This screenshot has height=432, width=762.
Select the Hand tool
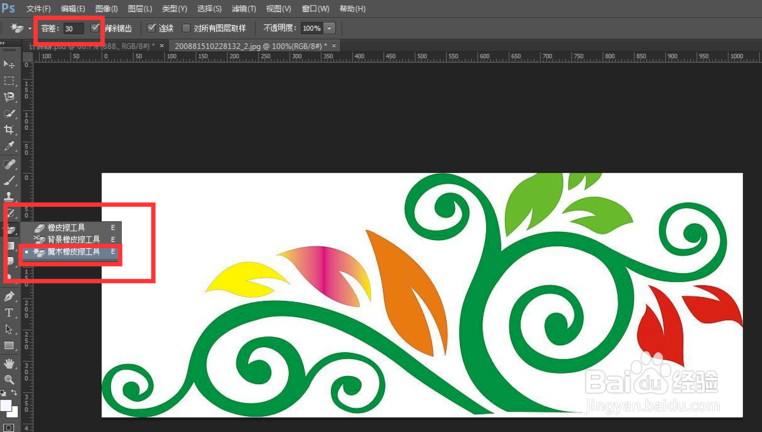coord(9,363)
